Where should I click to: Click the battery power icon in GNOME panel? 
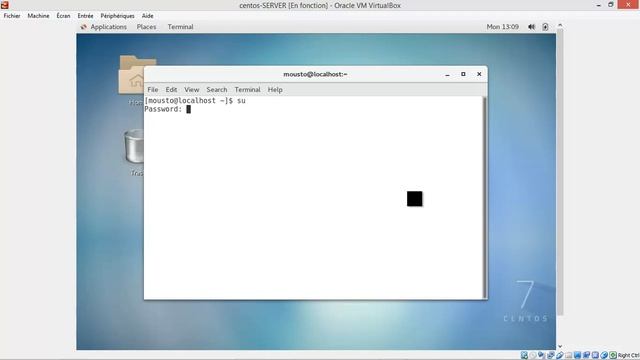point(545,27)
